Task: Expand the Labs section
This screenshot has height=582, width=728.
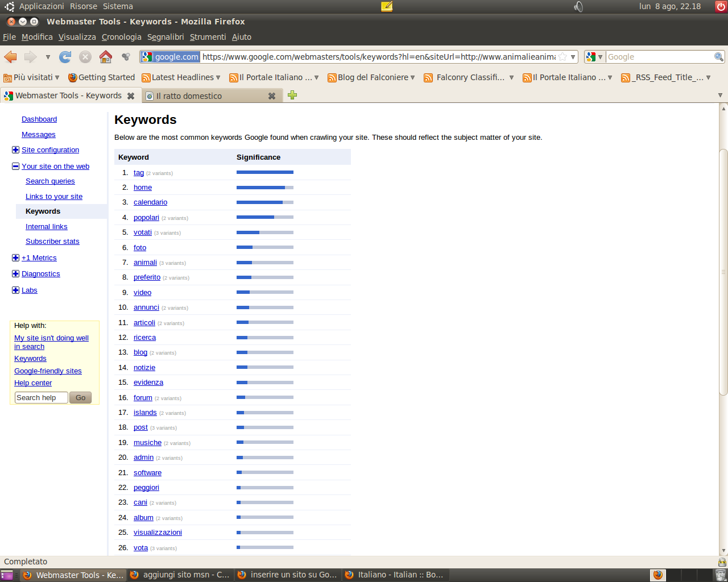Action: point(15,290)
